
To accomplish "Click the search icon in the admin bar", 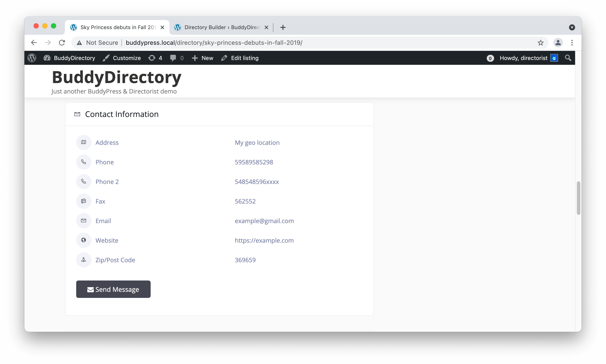I will (568, 58).
